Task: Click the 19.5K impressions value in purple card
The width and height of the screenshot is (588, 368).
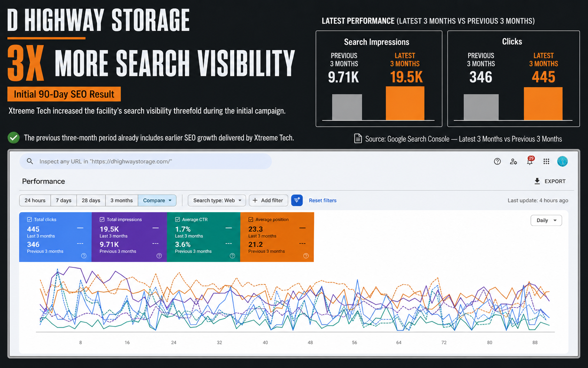Action: 109,229
